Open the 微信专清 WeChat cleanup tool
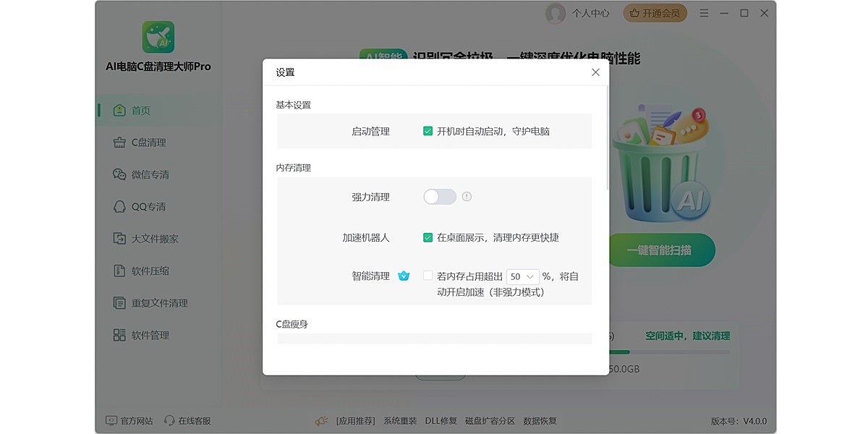The height and width of the screenshot is (434, 868). (x=142, y=174)
